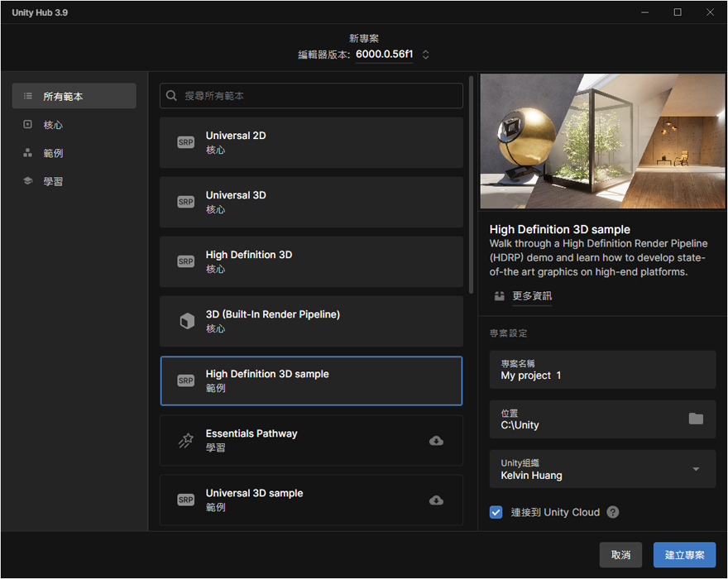The width and height of the screenshot is (728, 579).
Task: Open the 學習 category
Action: (53, 181)
